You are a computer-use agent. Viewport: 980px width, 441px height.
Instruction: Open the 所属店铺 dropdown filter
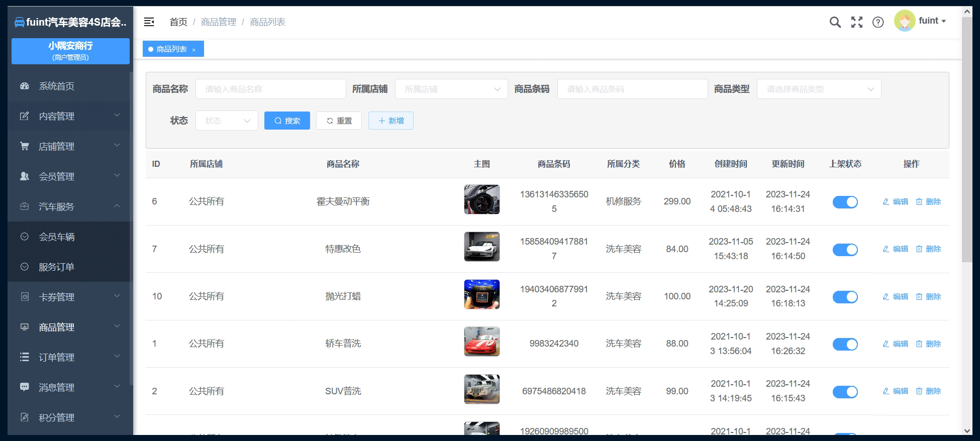pos(451,89)
